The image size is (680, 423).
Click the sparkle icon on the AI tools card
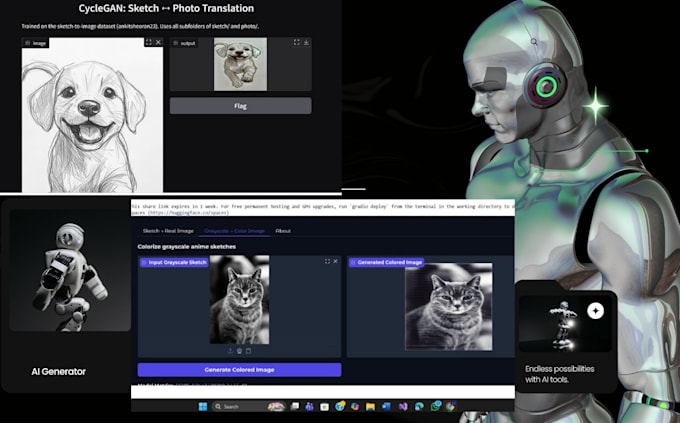pos(595,311)
